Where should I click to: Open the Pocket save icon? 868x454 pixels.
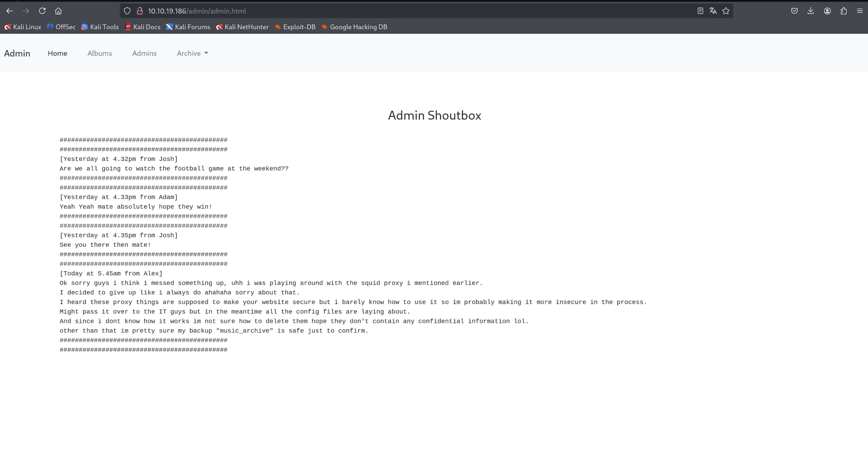tap(794, 11)
